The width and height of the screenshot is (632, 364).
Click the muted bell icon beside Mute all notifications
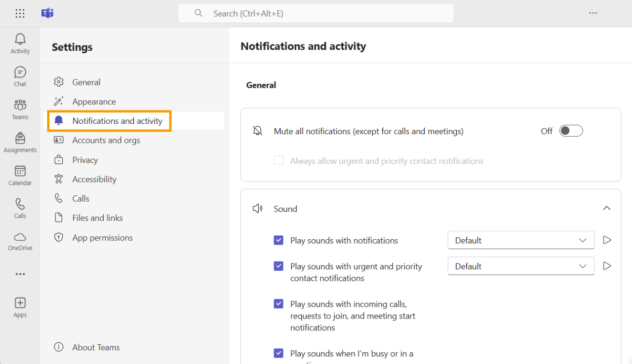pyautogui.click(x=257, y=131)
